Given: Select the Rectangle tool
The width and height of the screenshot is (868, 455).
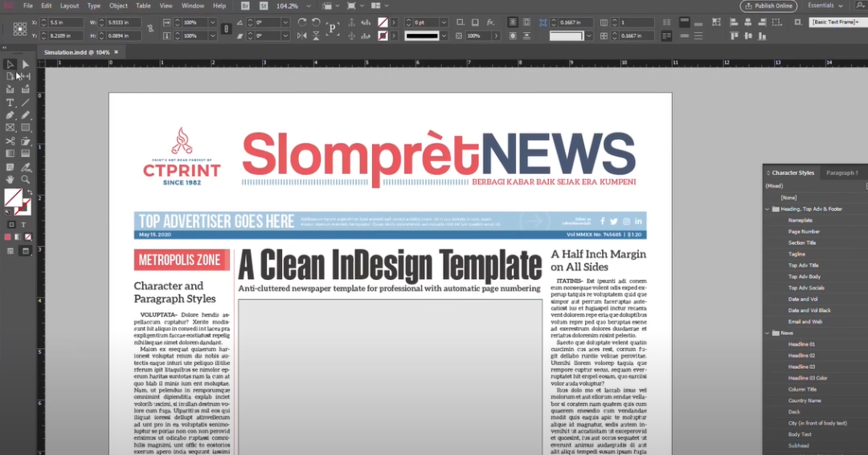Looking at the screenshot, I should point(26,128).
